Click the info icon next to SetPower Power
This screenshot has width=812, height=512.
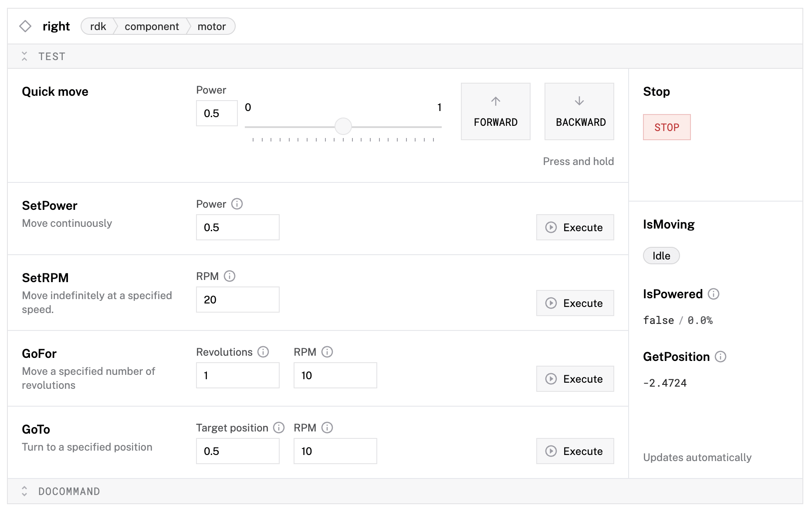[x=237, y=204]
